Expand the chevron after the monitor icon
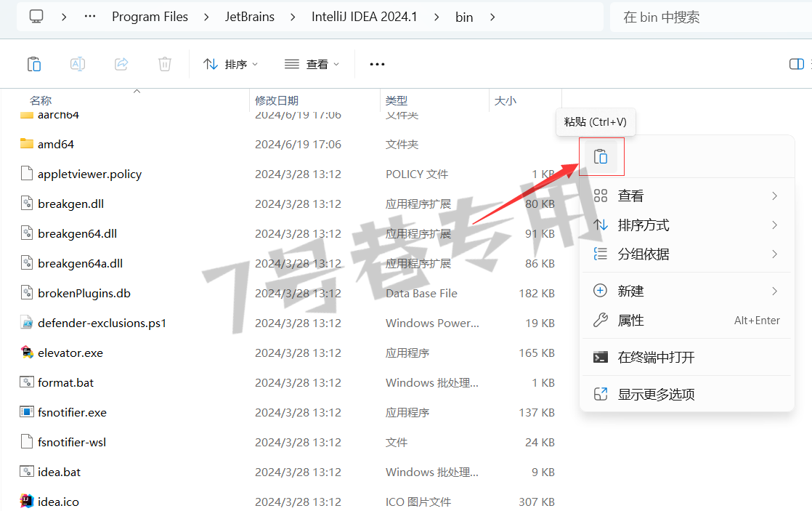Screen dimensions: 812x511 point(64,17)
